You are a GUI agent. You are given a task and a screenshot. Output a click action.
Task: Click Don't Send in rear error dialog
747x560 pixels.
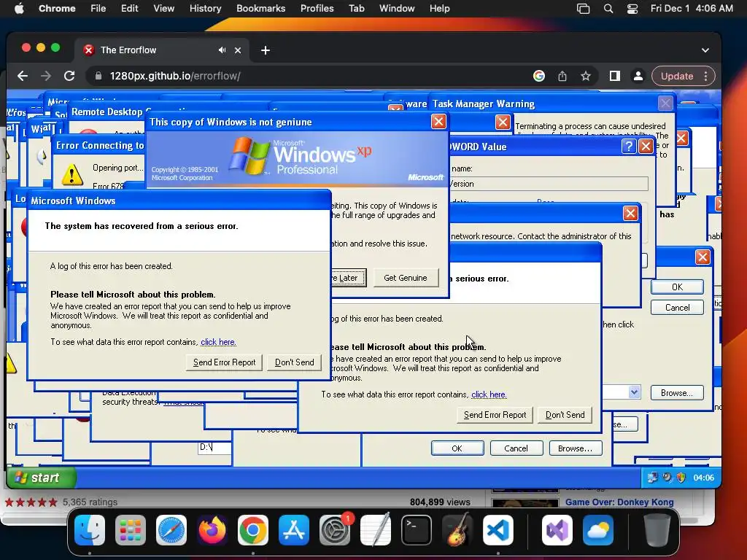tap(565, 415)
